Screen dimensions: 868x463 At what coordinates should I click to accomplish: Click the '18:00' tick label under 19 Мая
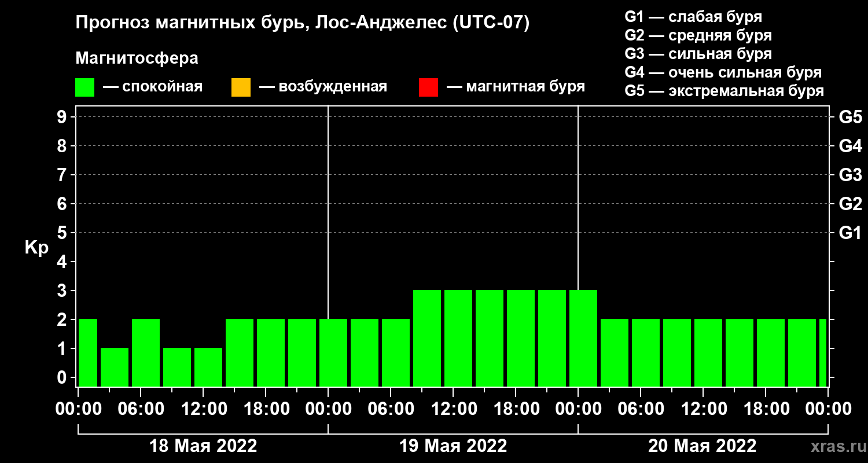[x=516, y=409]
